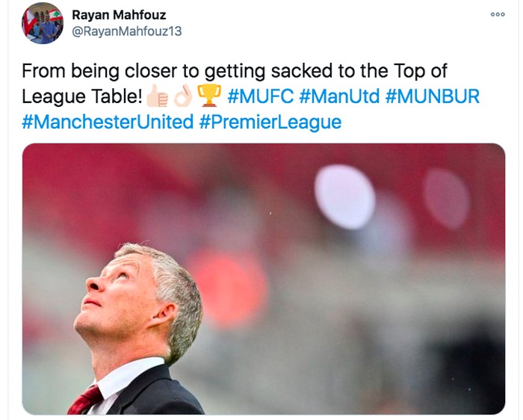Click the trophy emoji in tweet
Screen dimensions: 523x420
click(208, 96)
